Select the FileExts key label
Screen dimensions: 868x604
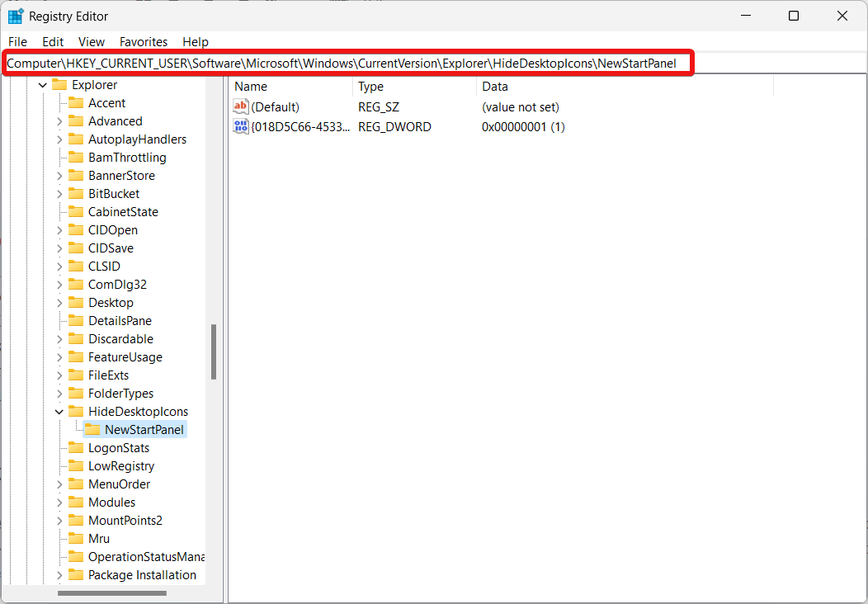click(109, 375)
